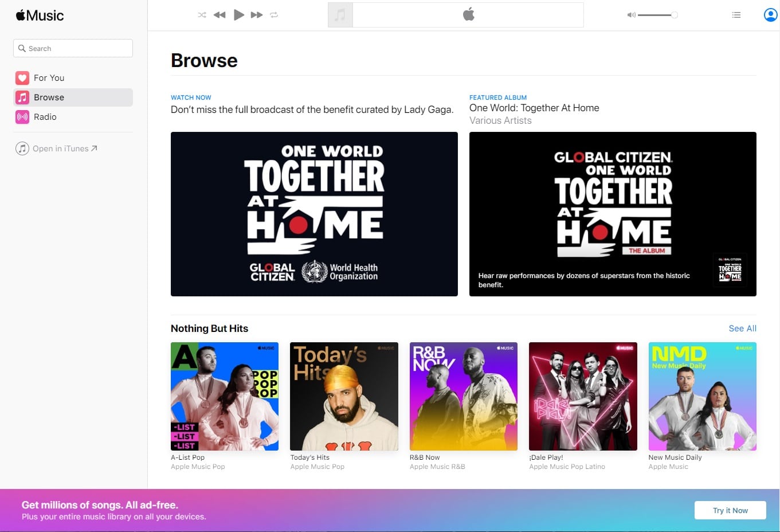Open the Radio section
This screenshot has height=532, width=780.
pos(45,117)
